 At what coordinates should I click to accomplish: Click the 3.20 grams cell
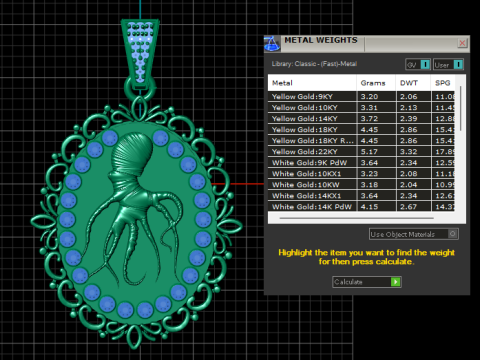pyautogui.click(x=376, y=97)
